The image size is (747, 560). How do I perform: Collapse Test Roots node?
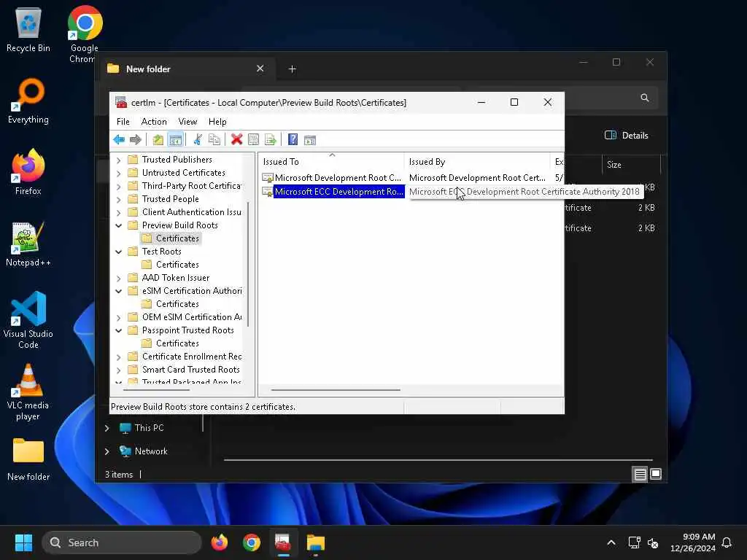[119, 252]
